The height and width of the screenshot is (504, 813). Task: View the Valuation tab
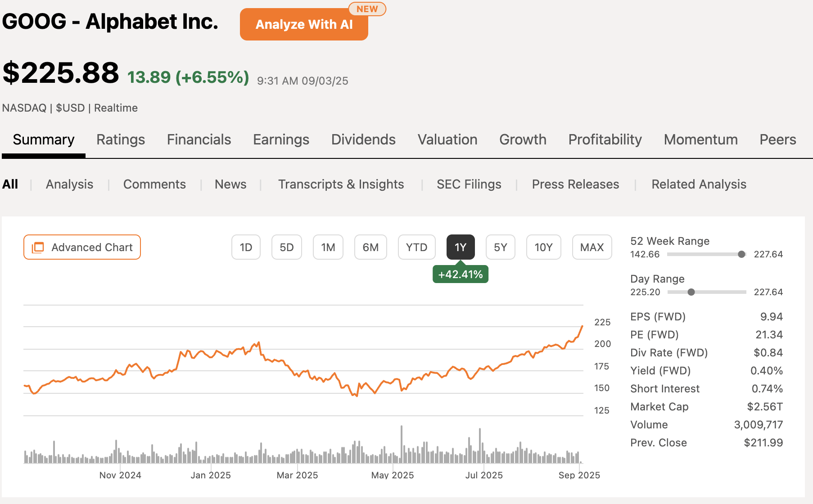(447, 139)
